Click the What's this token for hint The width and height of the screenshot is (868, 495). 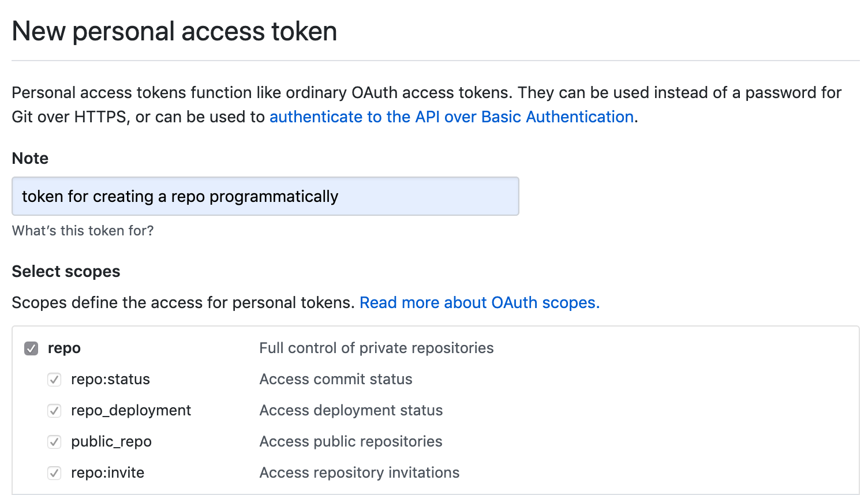coord(83,231)
